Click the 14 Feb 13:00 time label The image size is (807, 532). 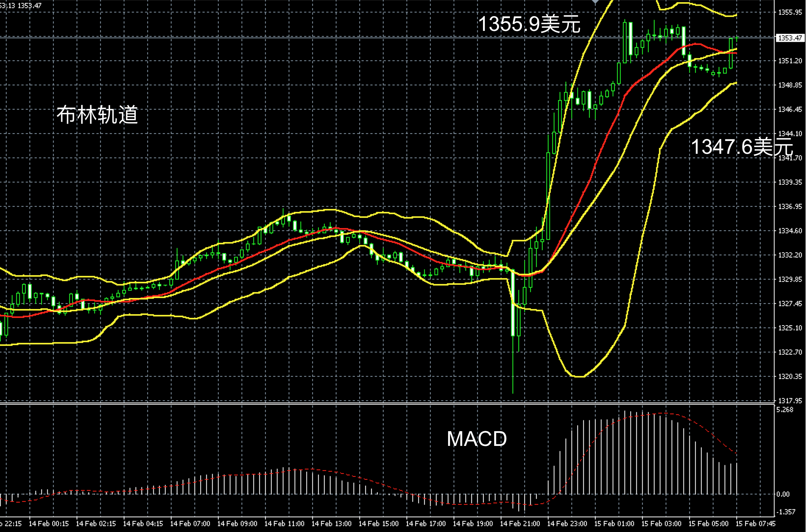[x=331, y=524]
